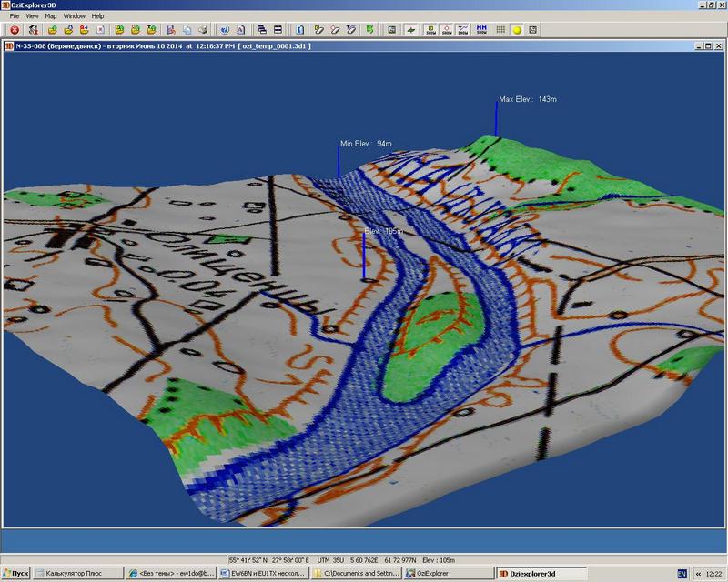Open the Map menu
This screenshot has height=582, width=728.
pyautogui.click(x=51, y=16)
